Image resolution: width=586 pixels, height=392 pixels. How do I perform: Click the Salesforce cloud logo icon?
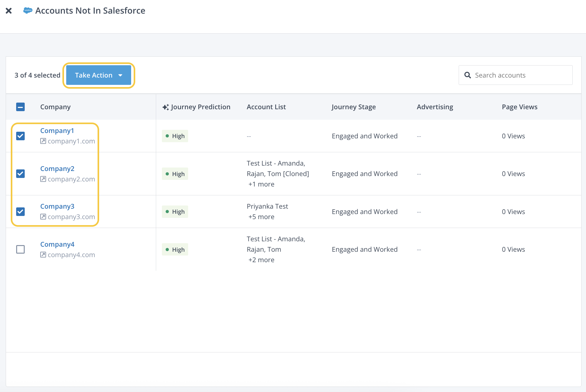pyautogui.click(x=28, y=10)
